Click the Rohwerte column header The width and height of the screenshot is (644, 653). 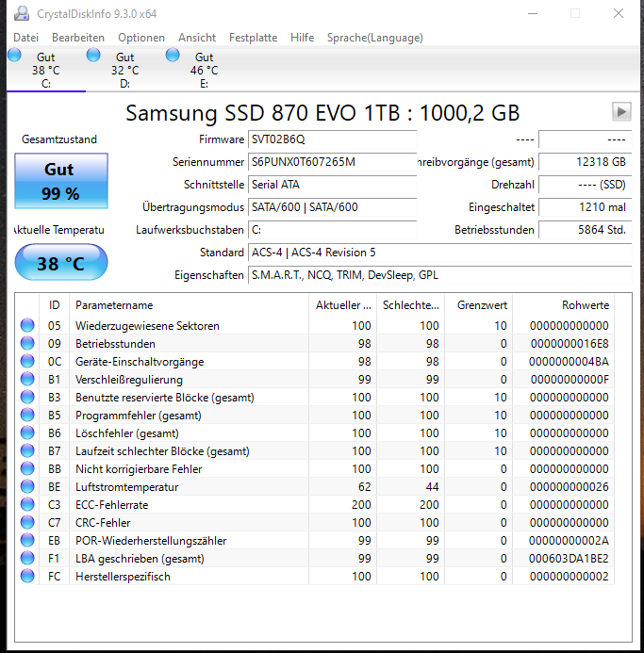(563, 305)
